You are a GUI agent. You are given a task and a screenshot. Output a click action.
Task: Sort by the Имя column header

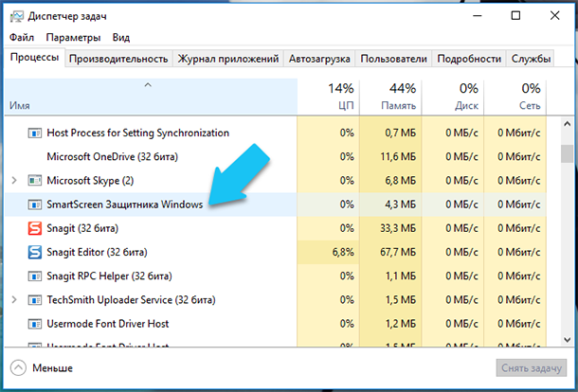click(x=151, y=97)
